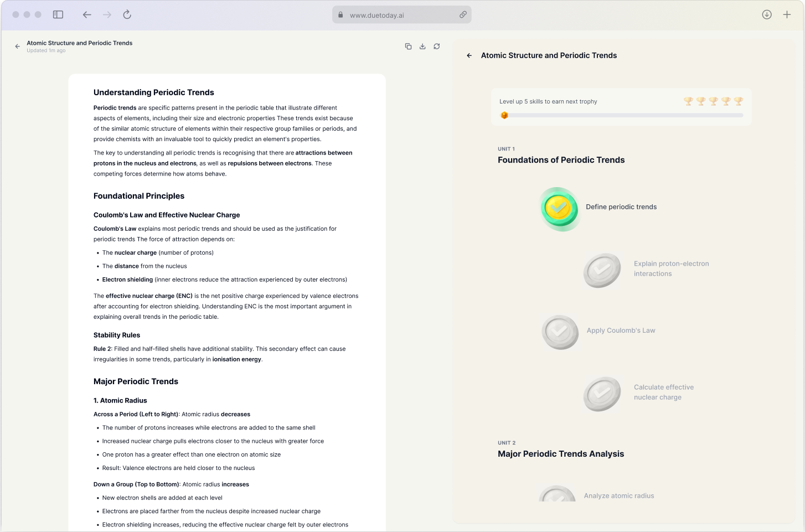The height and width of the screenshot is (532, 805).
Task: Open browser downloads icon
Action: click(x=767, y=15)
